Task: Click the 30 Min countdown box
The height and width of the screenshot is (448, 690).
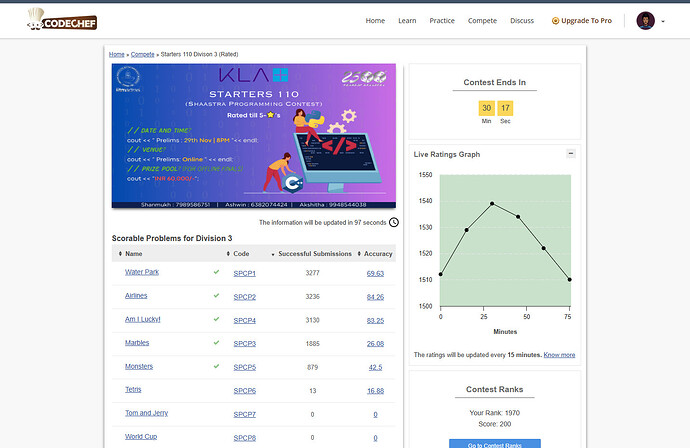Action: [486, 108]
